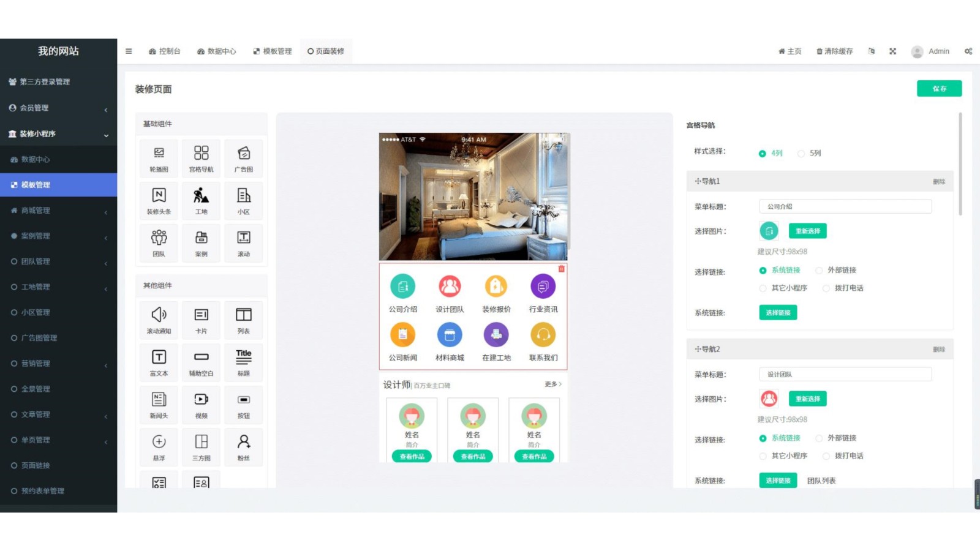Image resolution: width=980 pixels, height=551 pixels.
Task: Click the 公司介绍 icon in the phone preview
Action: [403, 286]
